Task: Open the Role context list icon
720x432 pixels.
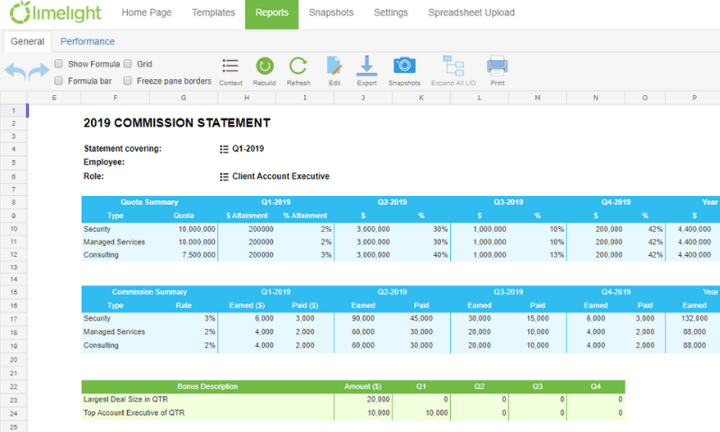Action: tap(224, 177)
